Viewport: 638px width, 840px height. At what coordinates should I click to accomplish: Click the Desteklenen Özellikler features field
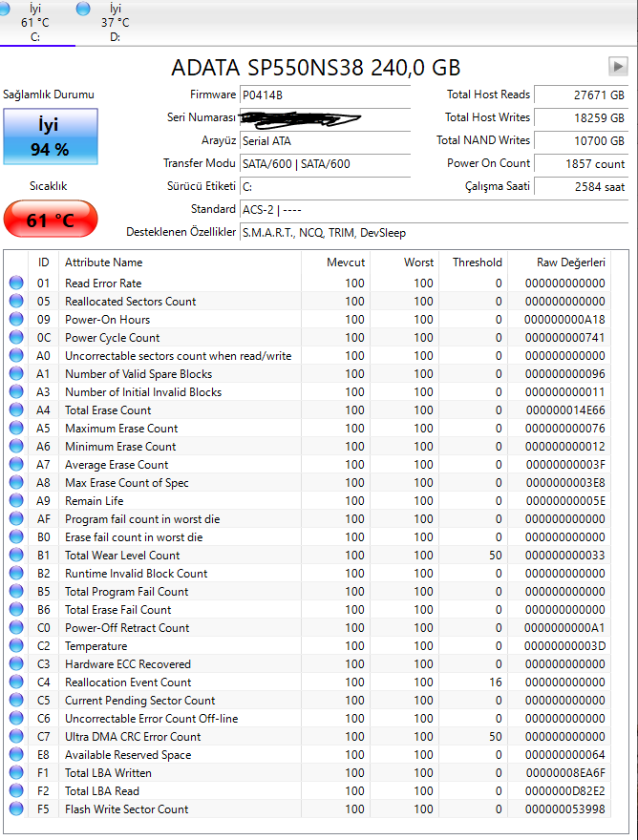434,233
